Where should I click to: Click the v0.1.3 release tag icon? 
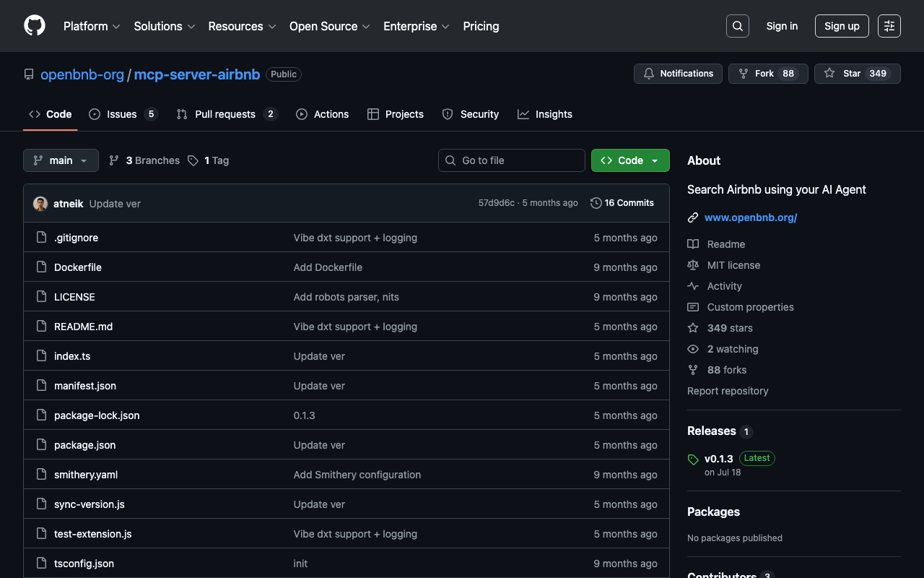click(693, 460)
